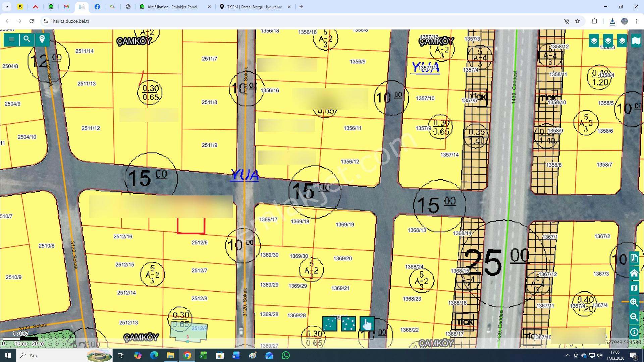The width and height of the screenshot is (644, 362).
Task: Click the blocked-permission icon in the address bar
Action: (567, 21)
